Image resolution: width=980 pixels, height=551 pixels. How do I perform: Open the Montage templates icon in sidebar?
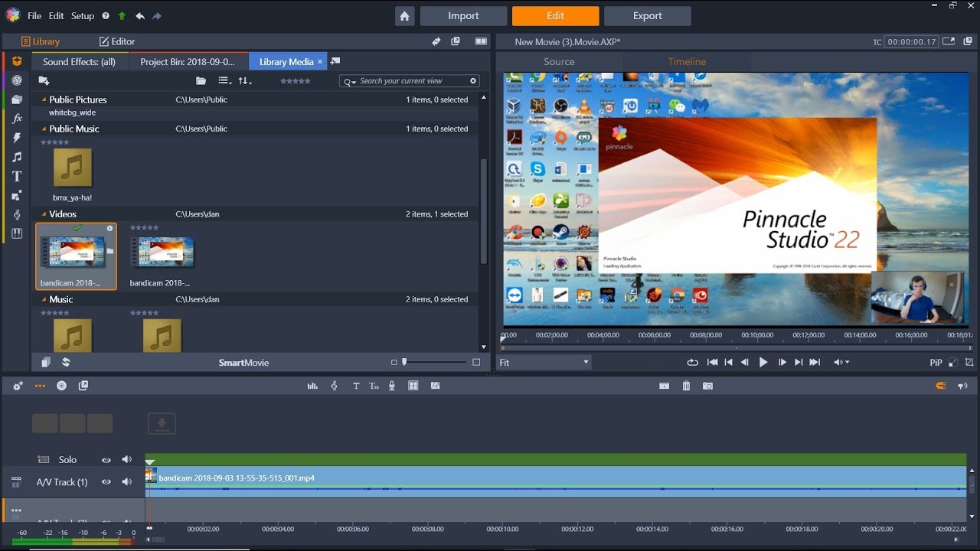point(16,195)
